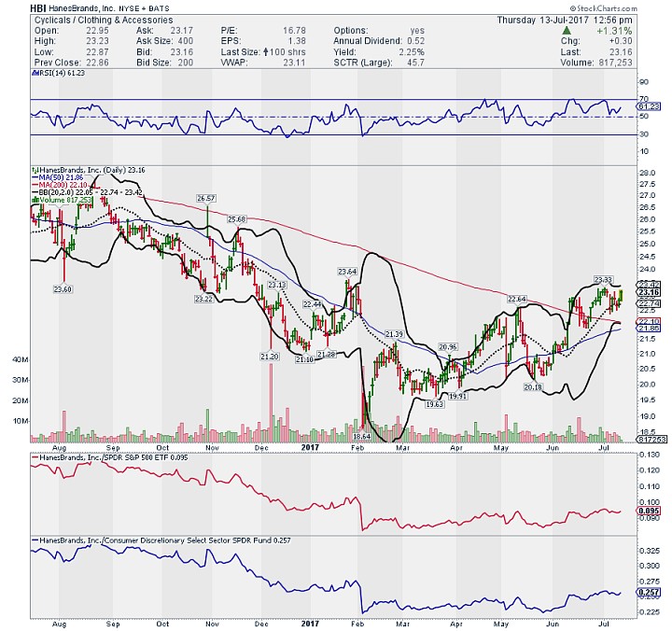Click the 'NYSE + BATS' exchange label
Image resolution: width=672 pixels, height=631 pixels.
pos(144,8)
